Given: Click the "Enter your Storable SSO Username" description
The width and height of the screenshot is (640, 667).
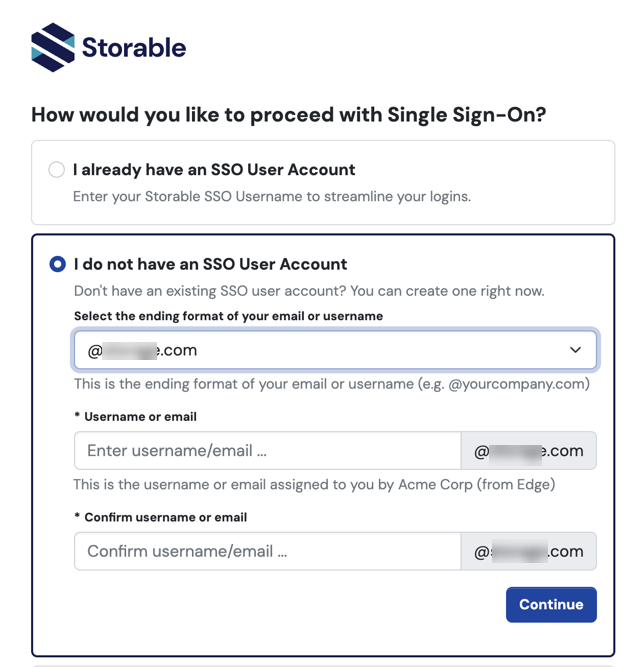Looking at the screenshot, I should (x=272, y=196).
